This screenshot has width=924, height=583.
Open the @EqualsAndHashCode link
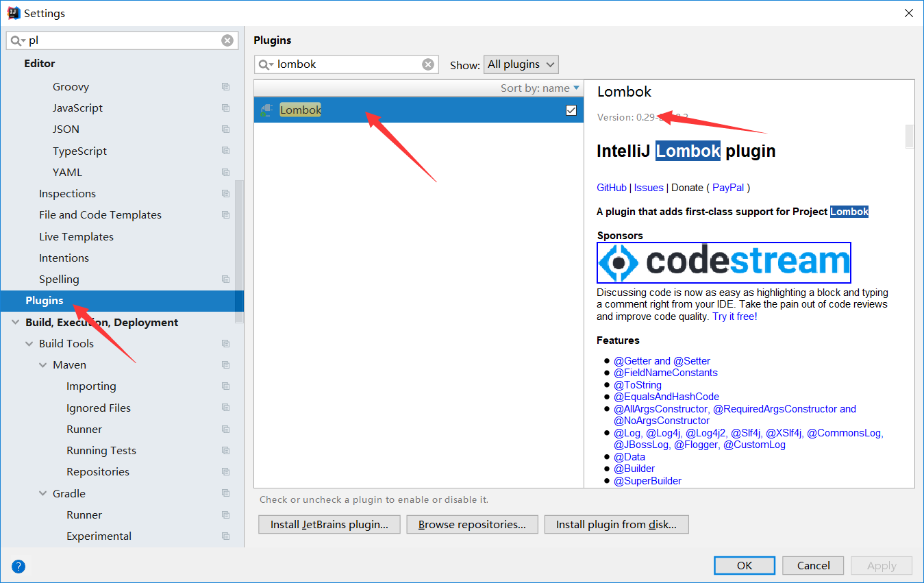tap(666, 397)
